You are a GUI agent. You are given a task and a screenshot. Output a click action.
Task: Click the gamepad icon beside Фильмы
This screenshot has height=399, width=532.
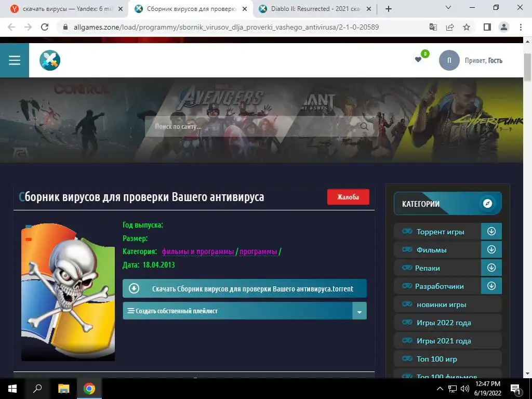click(x=407, y=250)
